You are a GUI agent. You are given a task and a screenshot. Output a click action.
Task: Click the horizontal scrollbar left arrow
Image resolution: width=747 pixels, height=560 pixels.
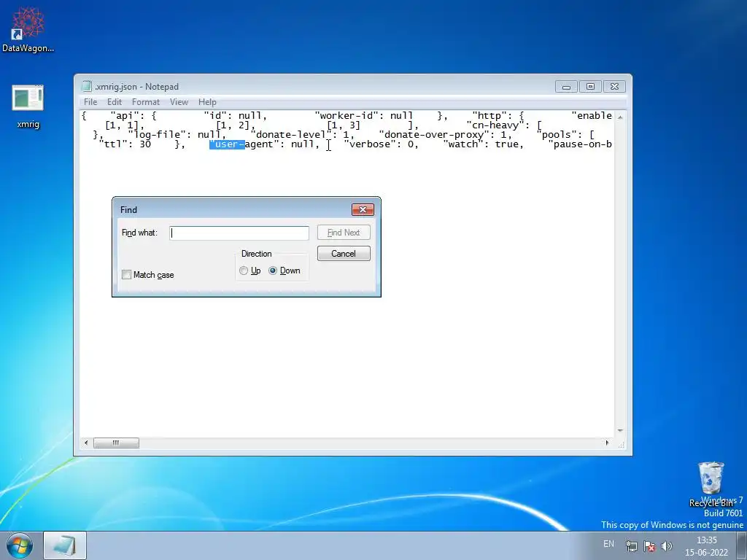pos(86,443)
